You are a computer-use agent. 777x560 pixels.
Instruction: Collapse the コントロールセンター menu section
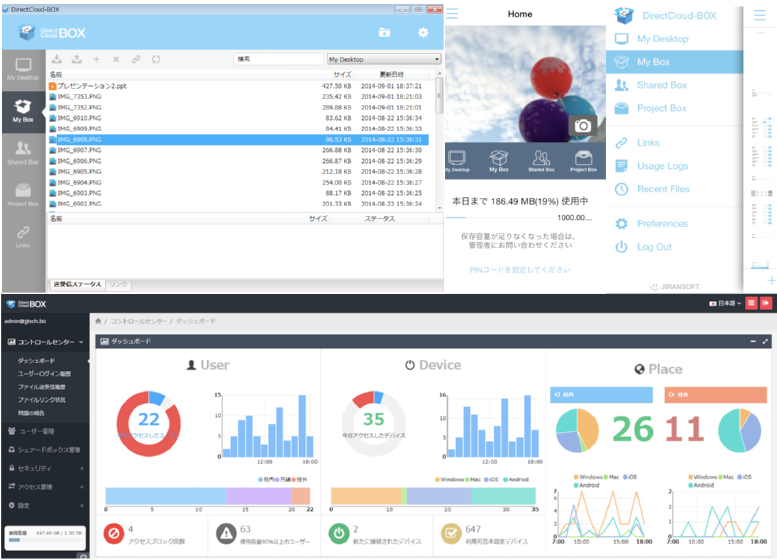45,342
